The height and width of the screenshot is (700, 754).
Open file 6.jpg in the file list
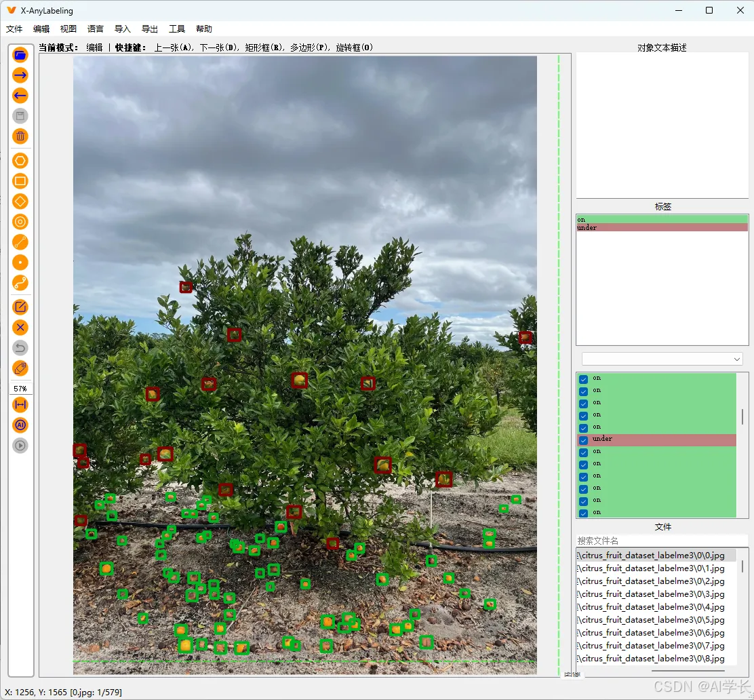pyautogui.click(x=656, y=633)
